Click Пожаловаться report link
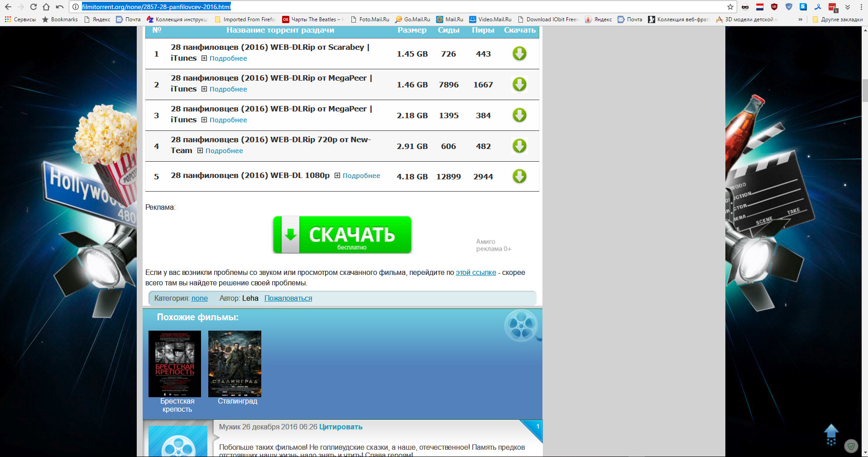This screenshot has height=457, width=868. click(x=288, y=298)
